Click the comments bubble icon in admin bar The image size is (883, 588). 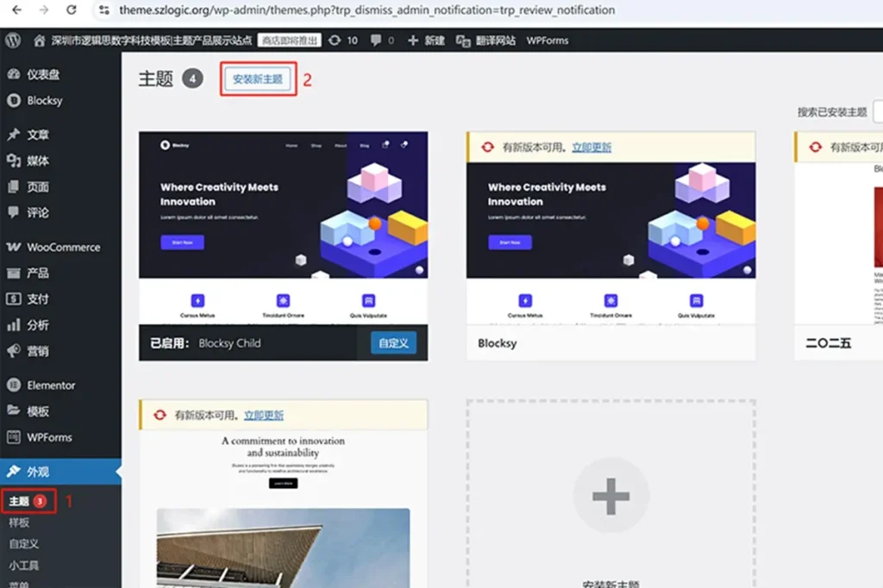coord(377,39)
